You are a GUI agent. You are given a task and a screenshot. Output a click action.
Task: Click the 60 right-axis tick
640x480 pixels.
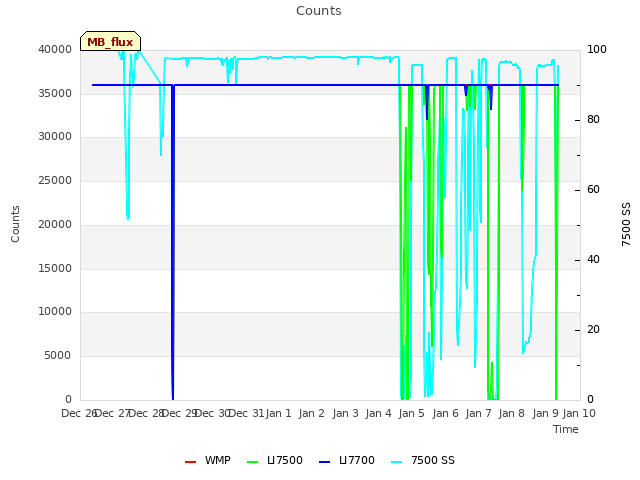(593, 190)
